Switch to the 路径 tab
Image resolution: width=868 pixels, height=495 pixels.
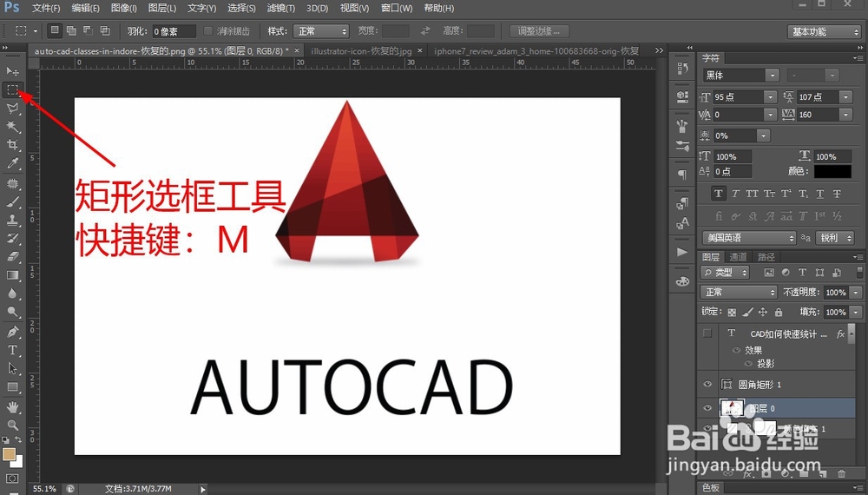[x=766, y=257]
